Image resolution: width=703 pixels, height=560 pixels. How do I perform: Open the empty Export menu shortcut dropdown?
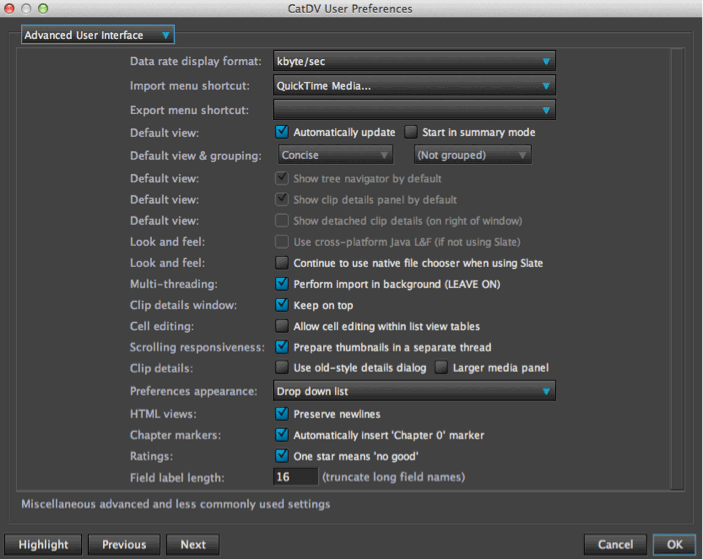click(414, 110)
